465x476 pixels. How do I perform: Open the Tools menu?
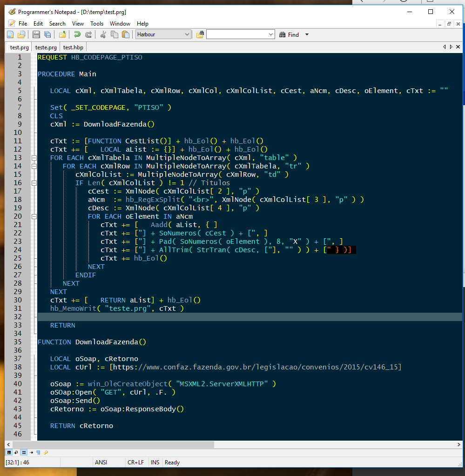[x=97, y=24]
